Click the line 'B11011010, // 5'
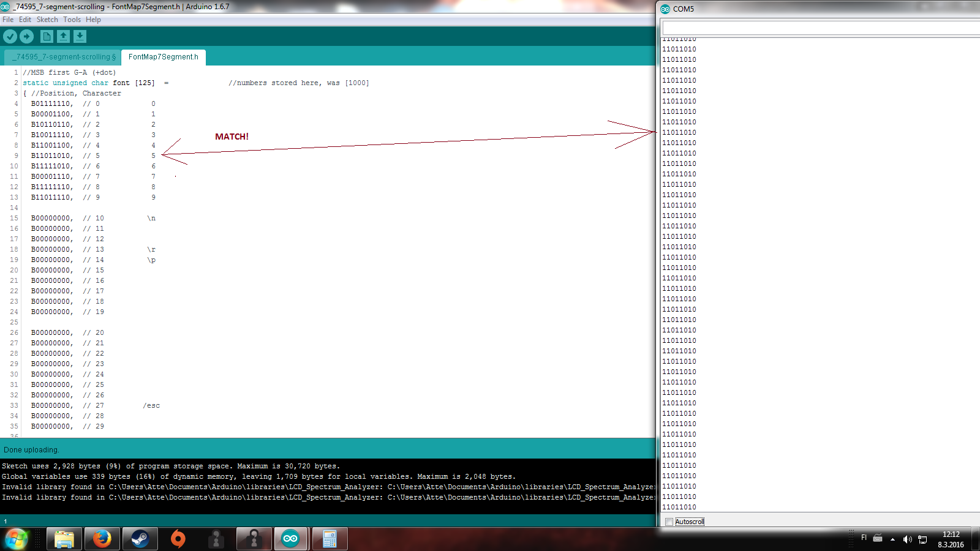 (x=66, y=156)
